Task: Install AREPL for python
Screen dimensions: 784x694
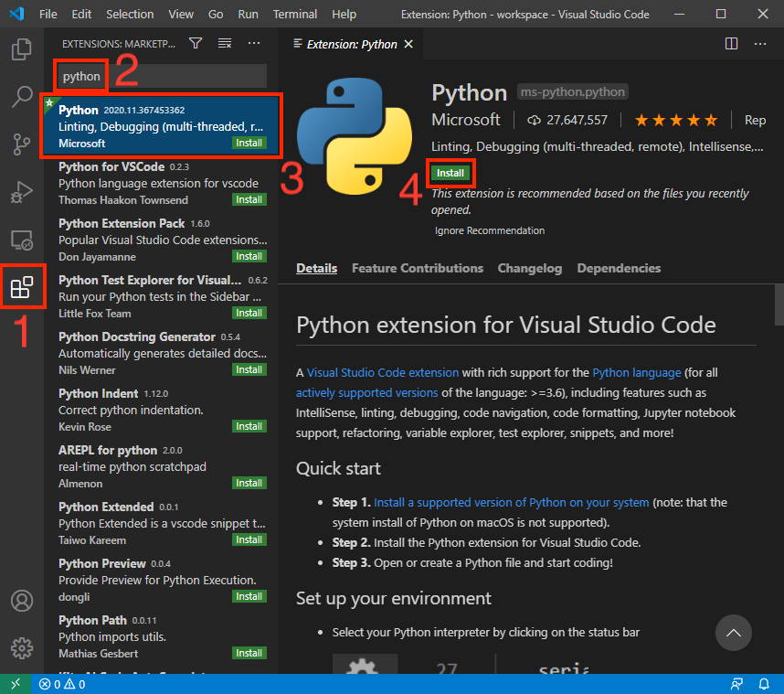Action: [249, 483]
